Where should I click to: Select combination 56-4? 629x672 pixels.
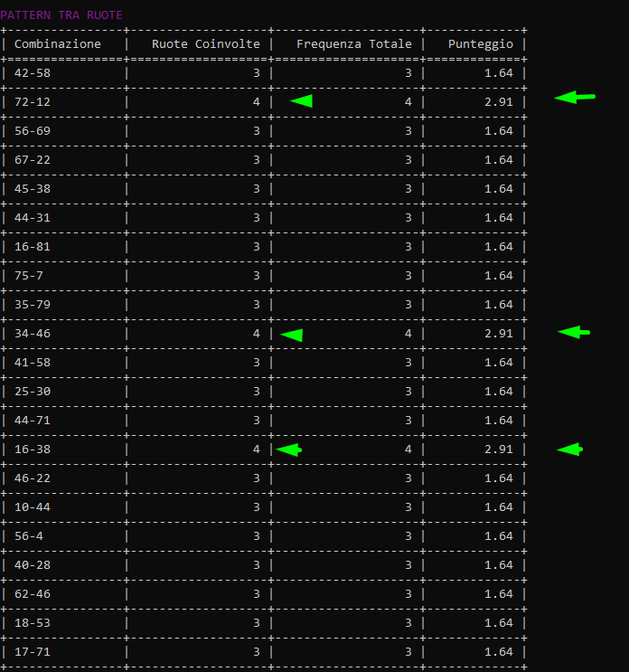[x=29, y=536]
